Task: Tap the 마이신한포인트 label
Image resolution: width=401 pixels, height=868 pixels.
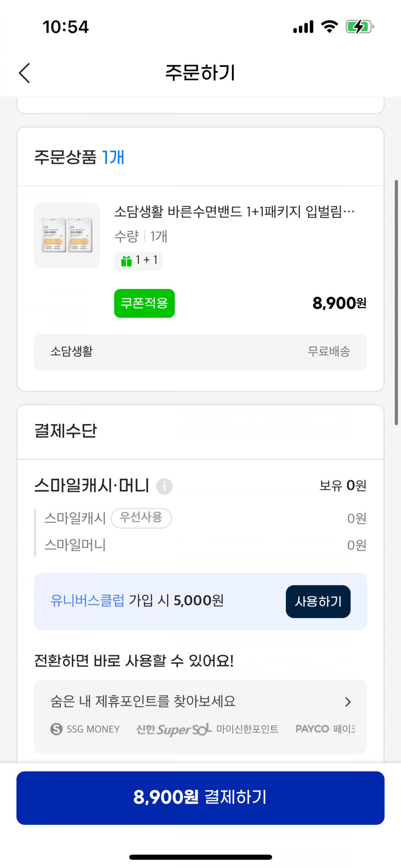Action: [x=247, y=729]
